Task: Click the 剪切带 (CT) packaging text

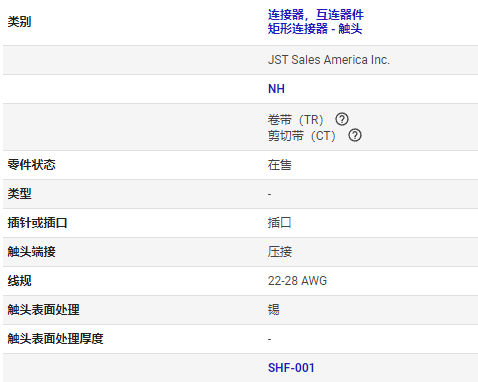Action: click(302, 136)
